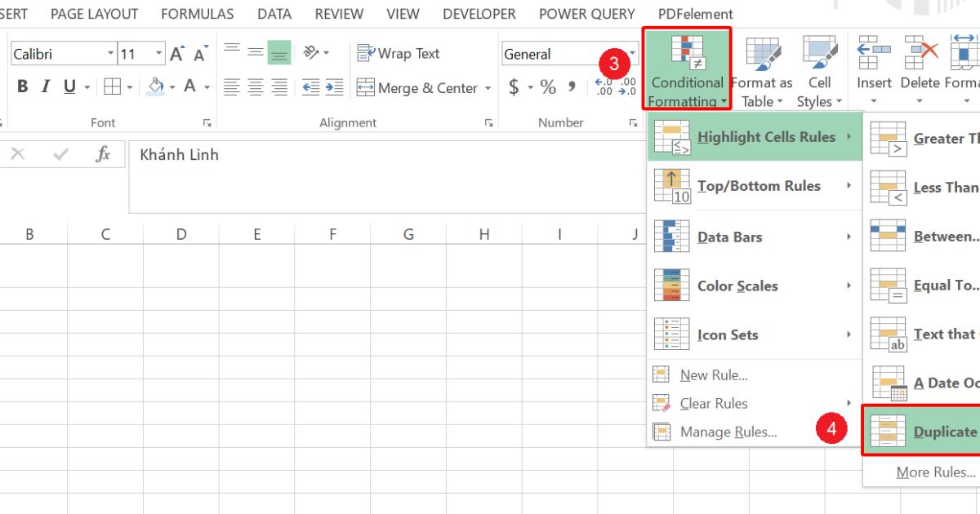Image resolution: width=980 pixels, height=514 pixels.
Task: Open the DEVELOPER ribbon tab
Action: [479, 14]
